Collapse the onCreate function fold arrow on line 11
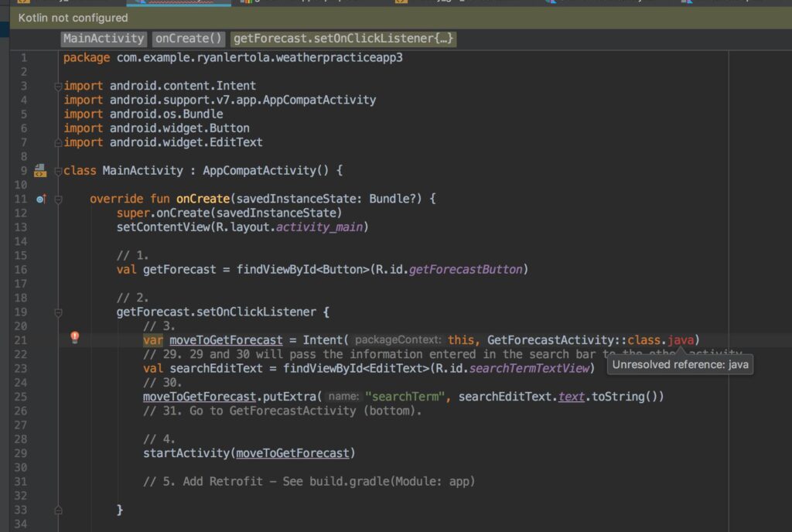The width and height of the screenshot is (792, 532). click(x=58, y=199)
